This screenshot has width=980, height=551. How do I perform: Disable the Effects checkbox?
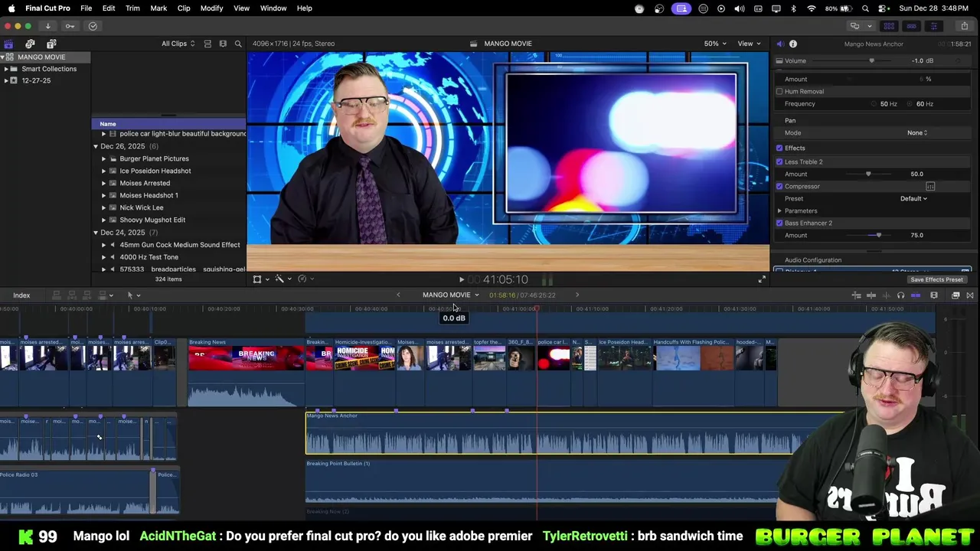tap(779, 148)
